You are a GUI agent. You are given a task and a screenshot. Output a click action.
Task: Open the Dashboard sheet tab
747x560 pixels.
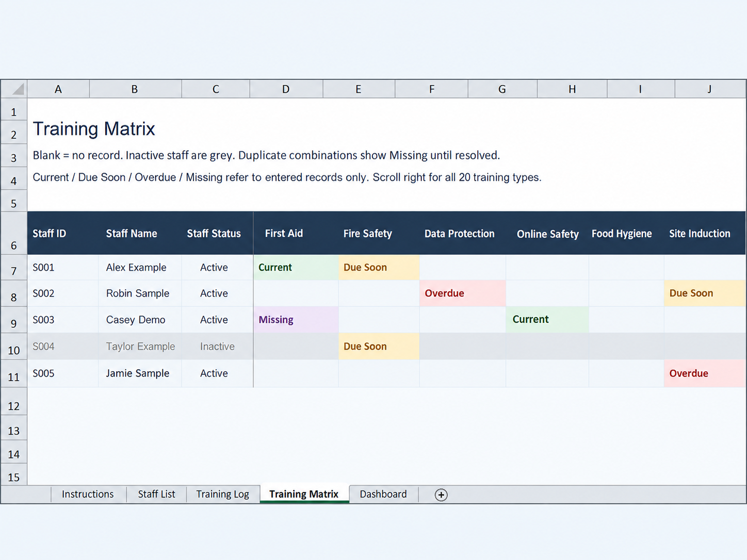coord(383,494)
